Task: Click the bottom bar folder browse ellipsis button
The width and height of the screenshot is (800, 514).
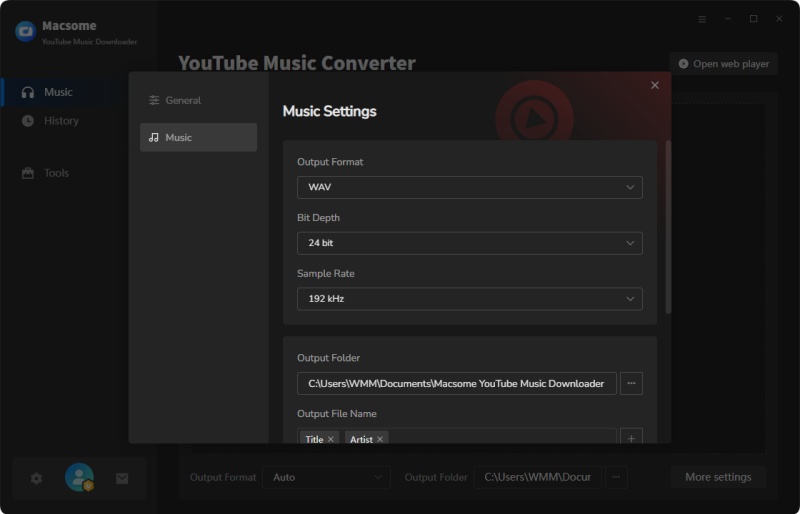Action: [x=616, y=477]
